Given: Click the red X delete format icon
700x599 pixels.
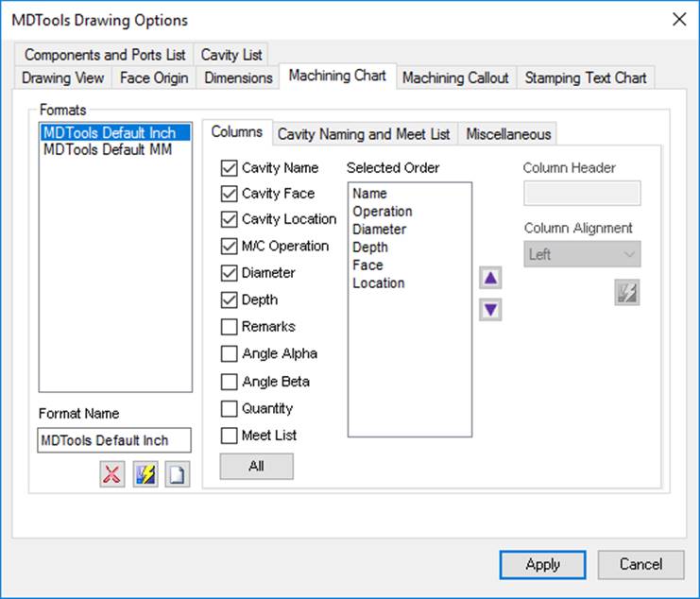Looking at the screenshot, I should [x=112, y=474].
